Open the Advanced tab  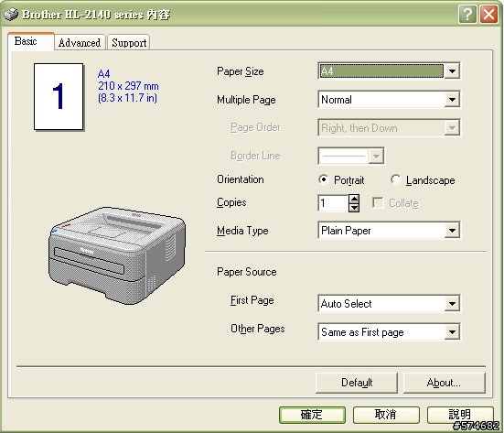(80, 42)
